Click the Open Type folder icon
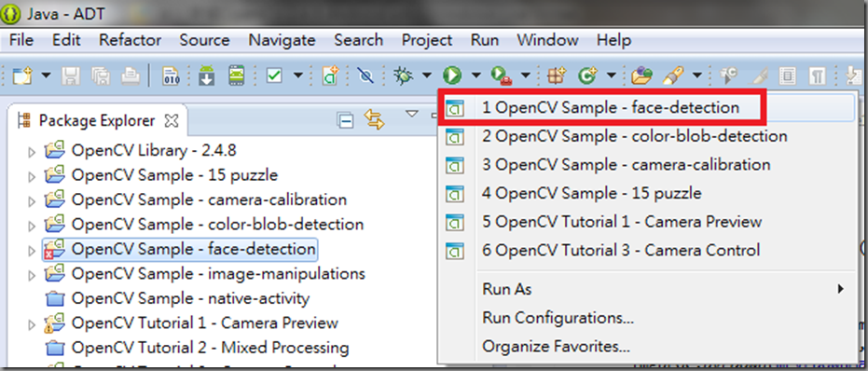The width and height of the screenshot is (868, 371). tap(642, 76)
